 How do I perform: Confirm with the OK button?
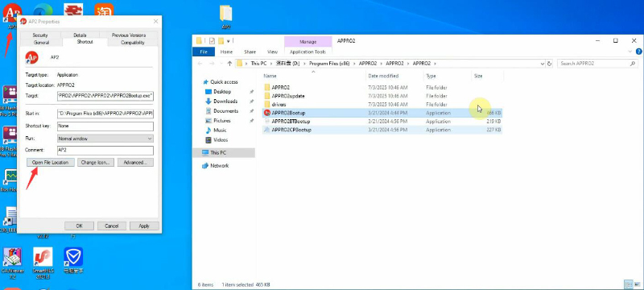[x=79, y=226]
